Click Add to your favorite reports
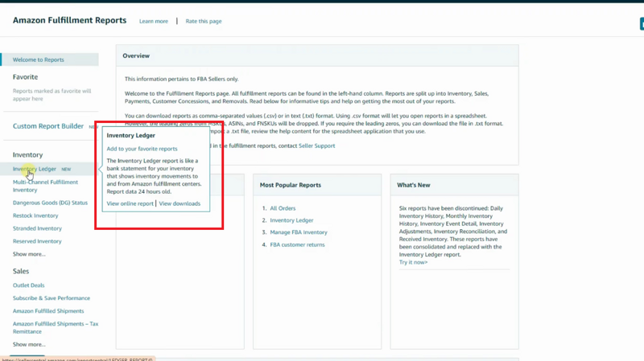Viewport: 644px width, 361px height. [x=142, y=149]
